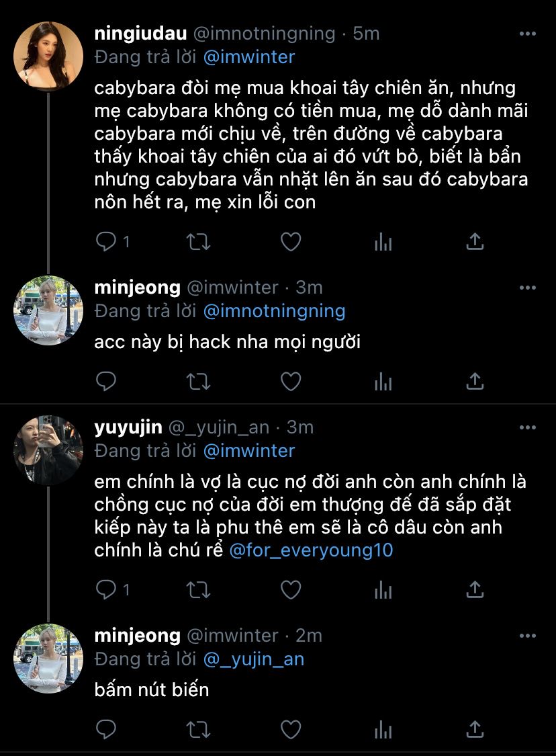The height and width of the screenshot is (756, 556).
Task: Reply to yuyujin's tweet
Action: click(106, 590)
